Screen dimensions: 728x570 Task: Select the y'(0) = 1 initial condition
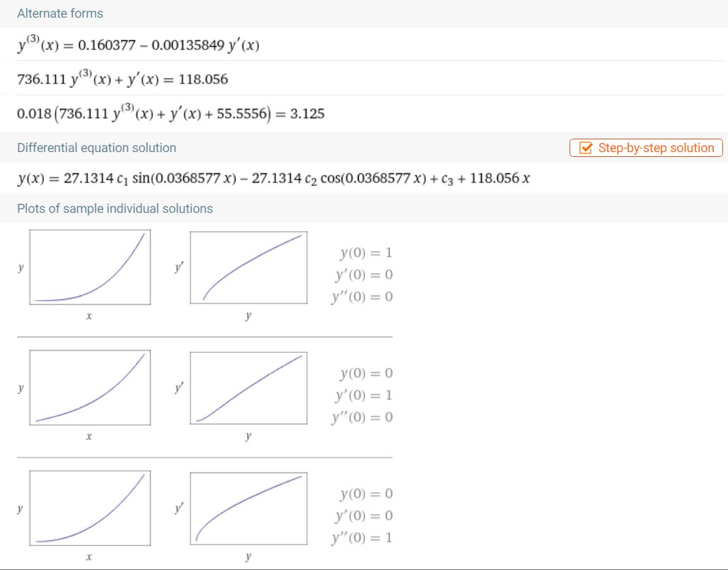[364, 395]
